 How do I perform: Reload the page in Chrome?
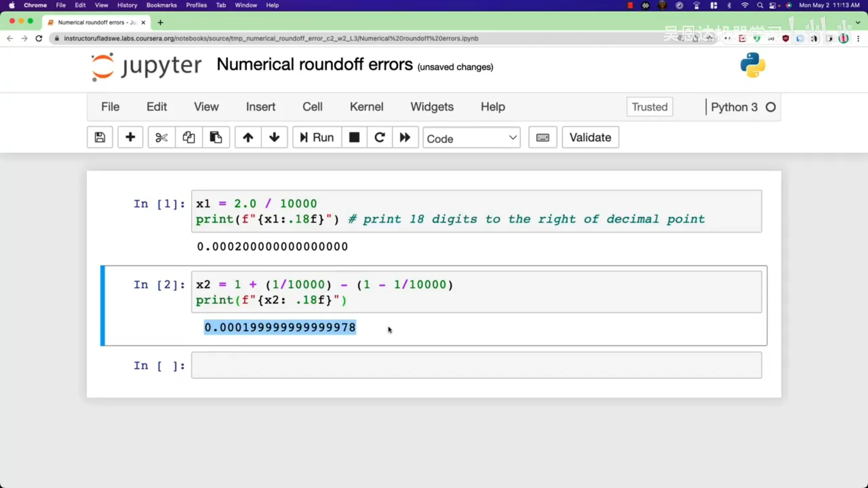pyautogui.click(x=39, y=38)
